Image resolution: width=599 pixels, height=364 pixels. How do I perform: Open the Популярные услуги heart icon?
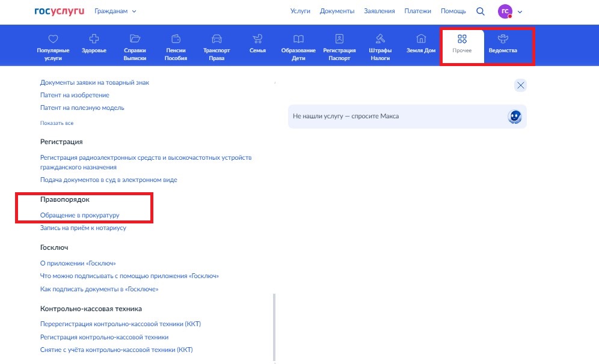click(x=53, y=39)
